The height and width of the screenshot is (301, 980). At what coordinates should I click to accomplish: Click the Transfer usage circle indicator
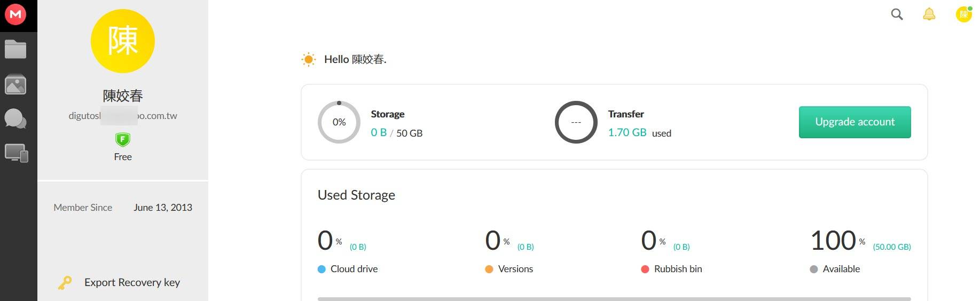coord(576,122)
